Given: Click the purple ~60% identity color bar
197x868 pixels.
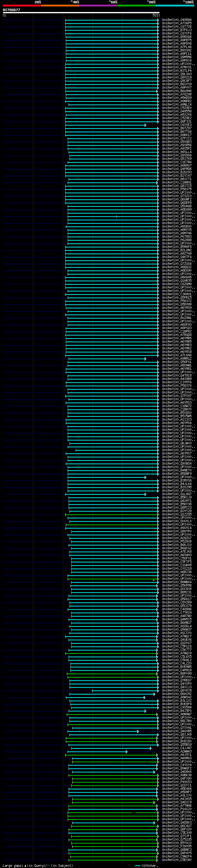Looking at the screenshot, I should pyautogui.click(x=98, y=6).
